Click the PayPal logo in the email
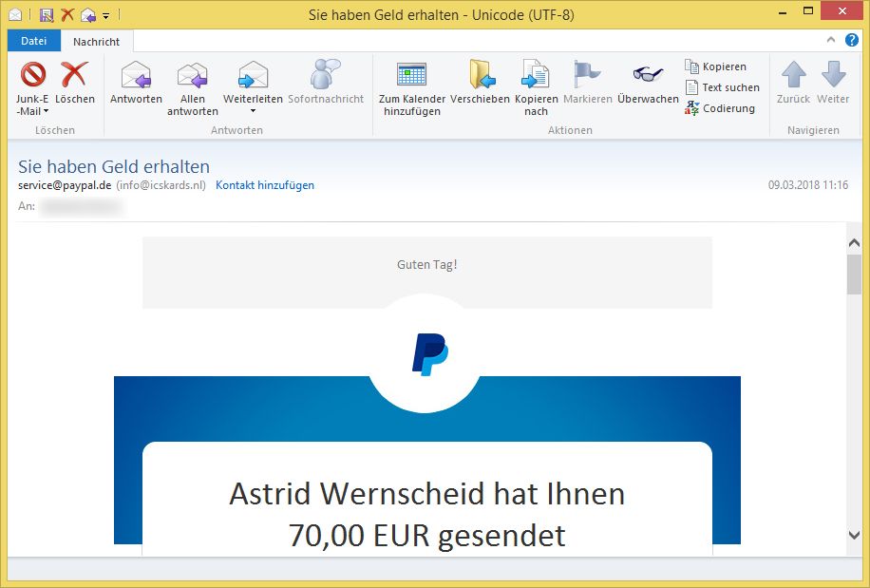 point(430,354)
